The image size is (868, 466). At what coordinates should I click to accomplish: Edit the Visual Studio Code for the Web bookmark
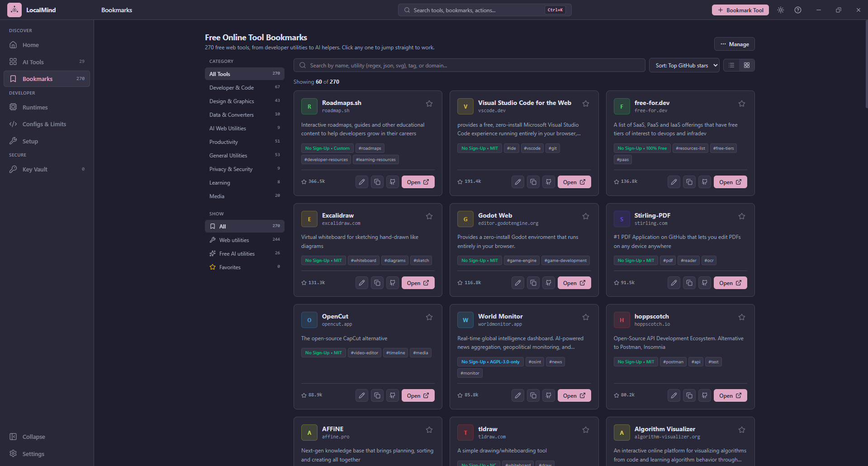pos(518,182)
